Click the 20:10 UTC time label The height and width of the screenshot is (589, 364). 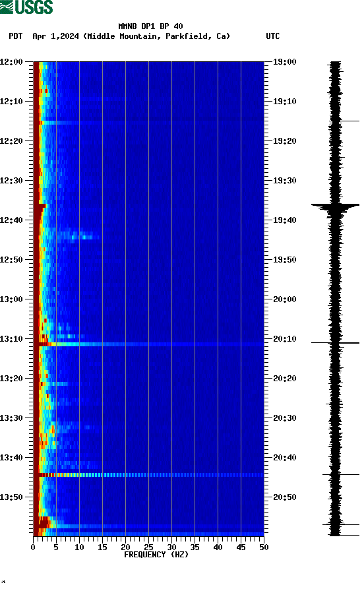[x=285, y=339]
